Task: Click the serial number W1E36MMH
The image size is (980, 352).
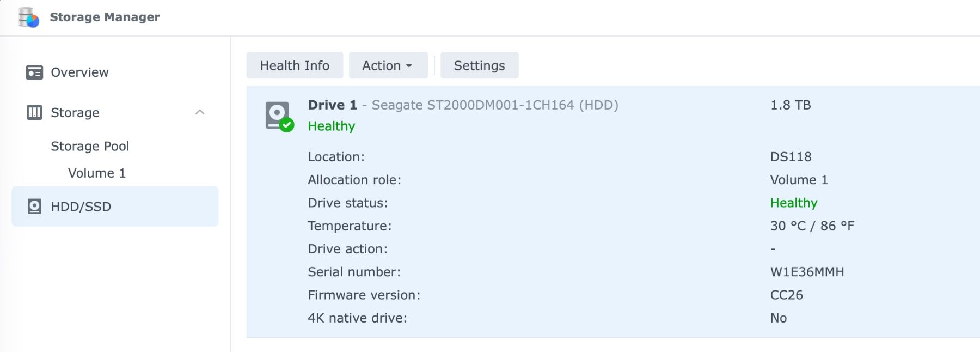Action: coord(807,272)
